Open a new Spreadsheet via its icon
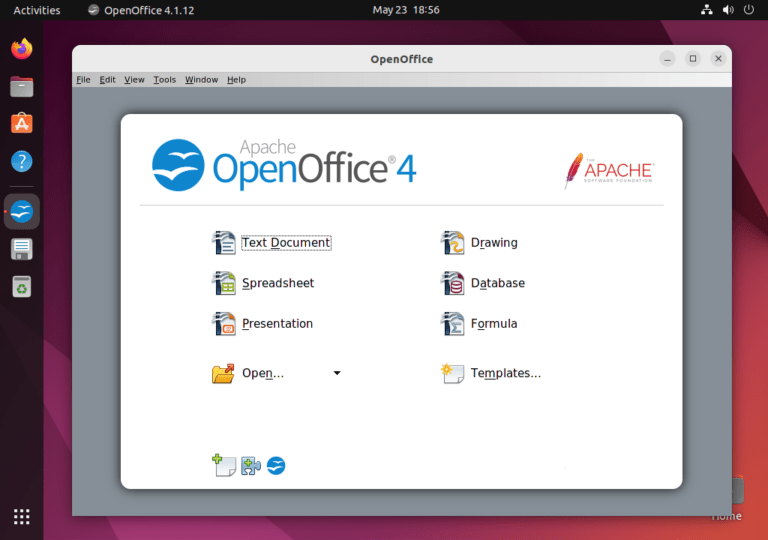This screenshot has height=540, width=768. (223, 284)
